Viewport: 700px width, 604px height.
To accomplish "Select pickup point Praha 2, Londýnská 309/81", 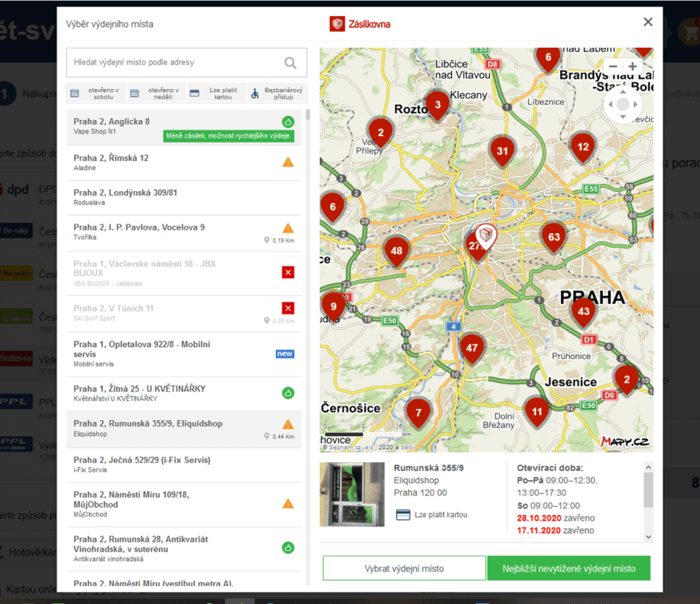I will tap(184, 197).
